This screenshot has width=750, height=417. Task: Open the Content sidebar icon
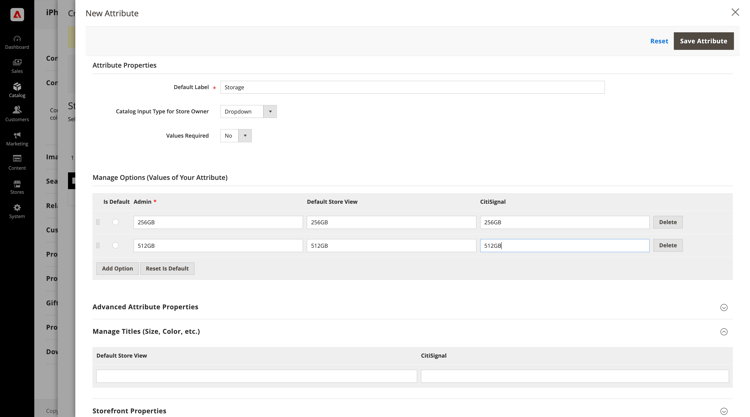pyautogui.click(x=17, y=163)
